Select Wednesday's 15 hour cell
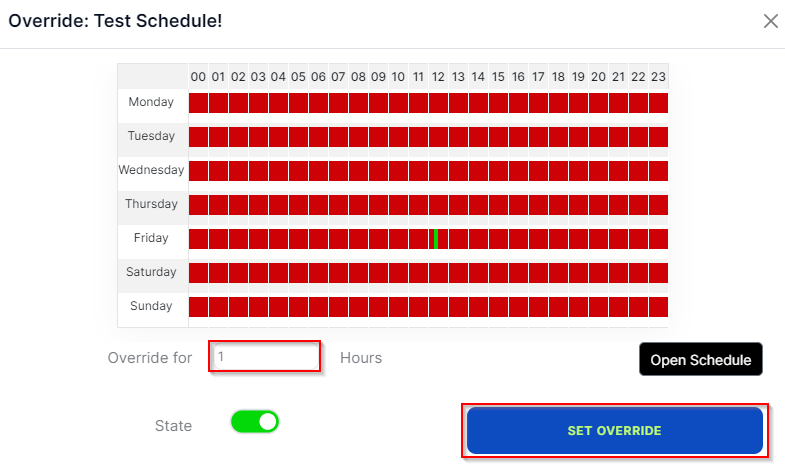 click(x=498, y=171)
